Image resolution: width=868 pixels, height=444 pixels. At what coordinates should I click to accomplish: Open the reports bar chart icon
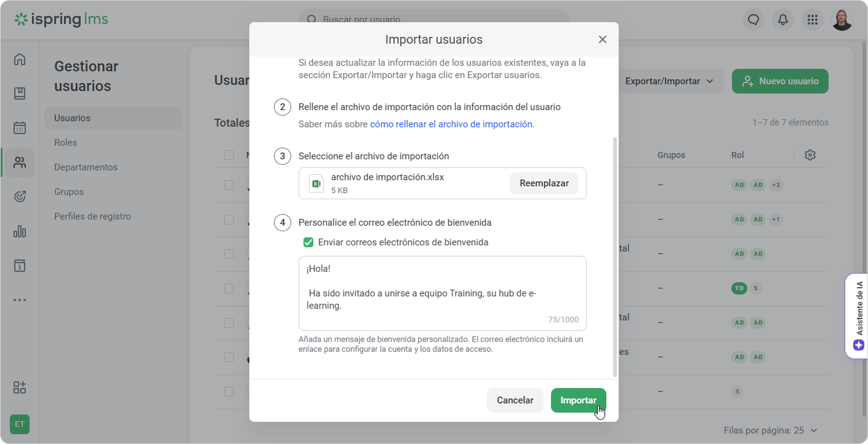(x=20, y=231)
